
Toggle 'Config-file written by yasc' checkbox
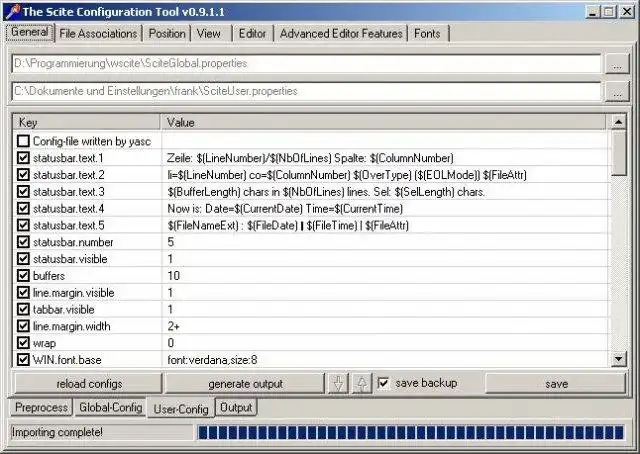(23, 141)
